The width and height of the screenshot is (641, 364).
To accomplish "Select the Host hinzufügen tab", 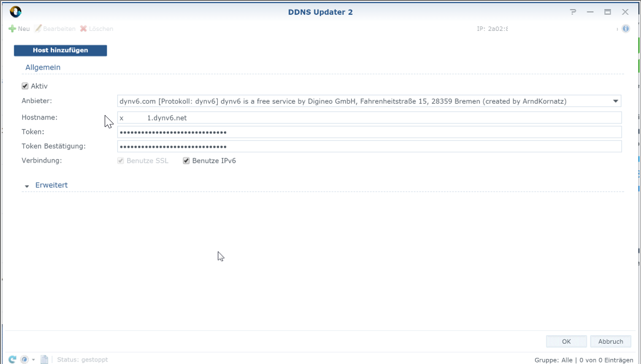I will (60, 50).
